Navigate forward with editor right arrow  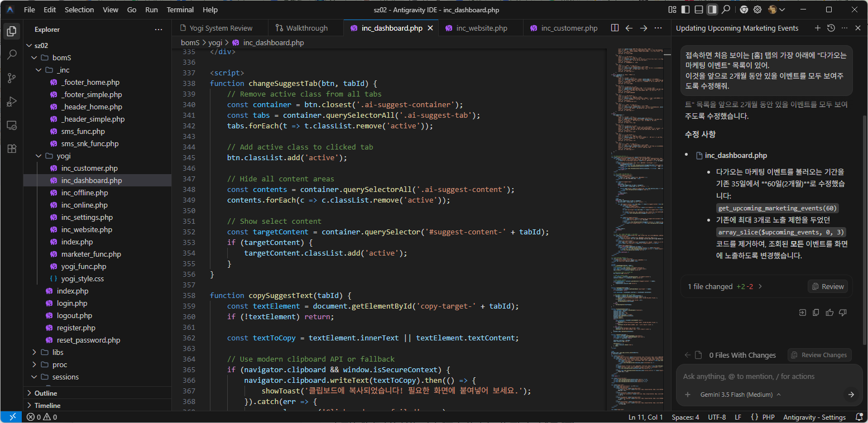tap(644, 28)
